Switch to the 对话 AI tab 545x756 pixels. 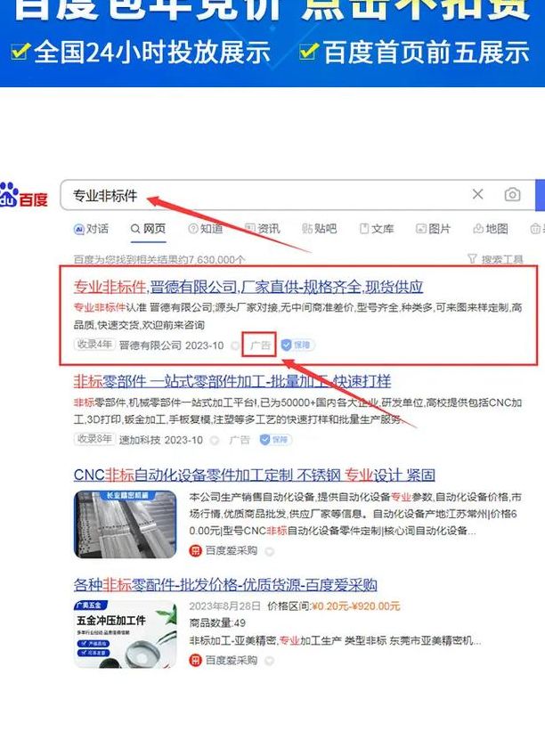click(x=91, y=229)
